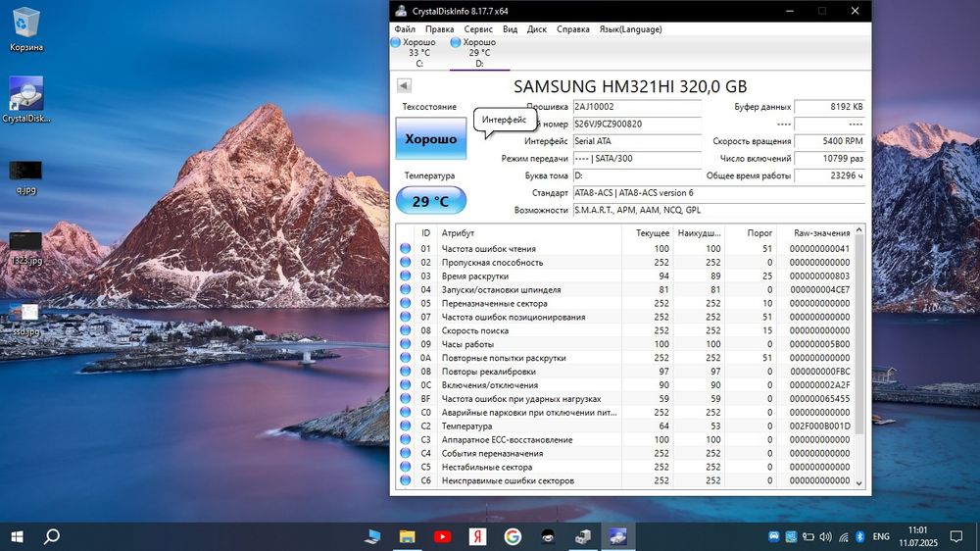Open the Язык(Language) menu
This screenshot has width=980, height=551.
630,29
